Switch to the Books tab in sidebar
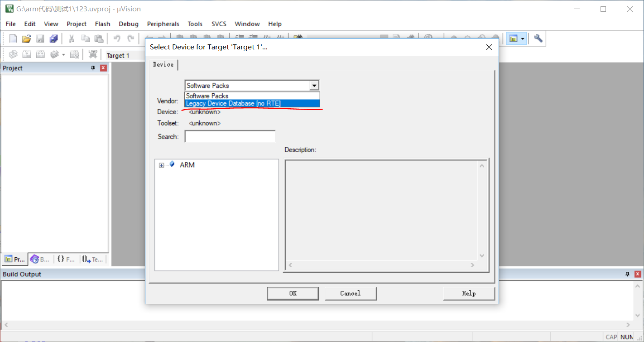This screenshot has width=644, height=342. coord(40,259)
